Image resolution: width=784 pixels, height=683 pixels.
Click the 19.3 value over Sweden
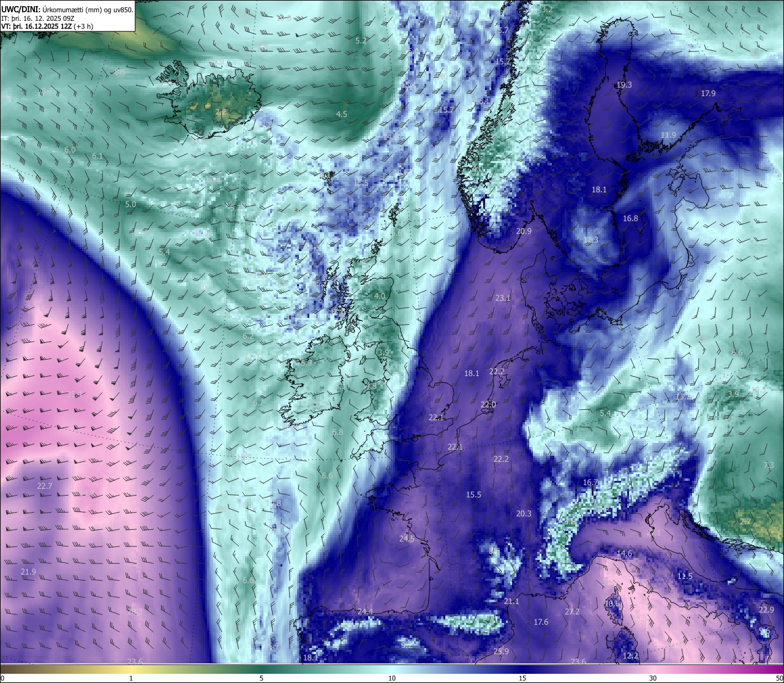tap(624, 85)
